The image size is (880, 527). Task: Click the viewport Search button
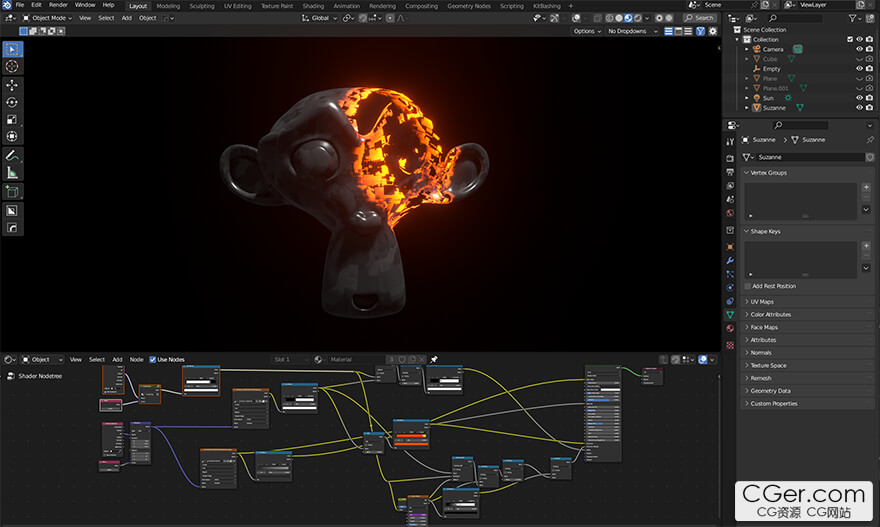(x=699, y=18)
